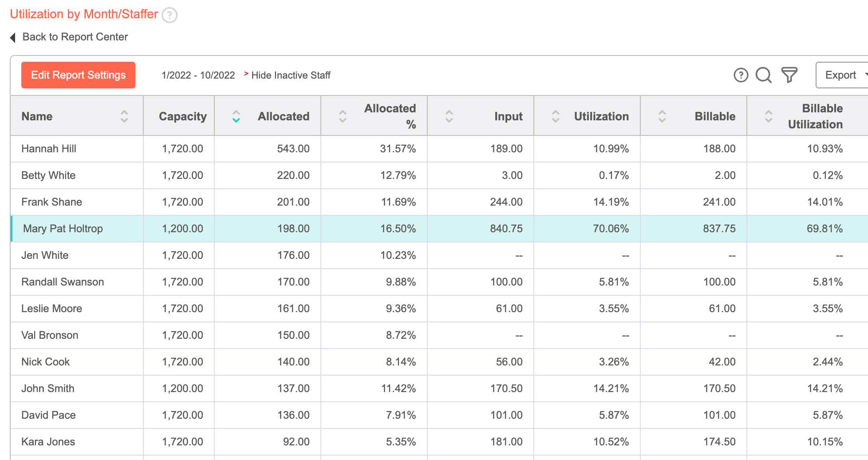Screen dimensions: 868x460
Task: Click Hannah Hill's allocated value 543.00
Action: point(293,149)
